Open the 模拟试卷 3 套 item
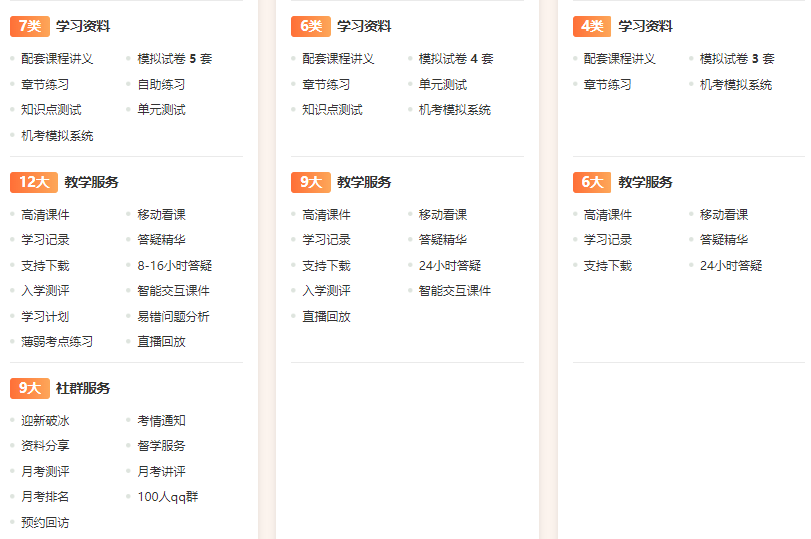The height and width of the screenshot is (539, 811). (736, 59)
